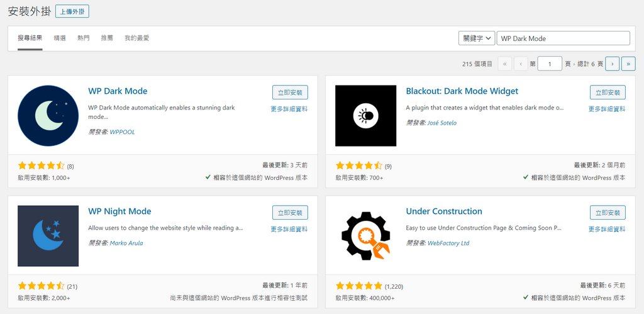Open 更多詳細資料 for WP Night Mode
Image resolution: width=644 pixels, height=314 pixels.
[289, 229]
